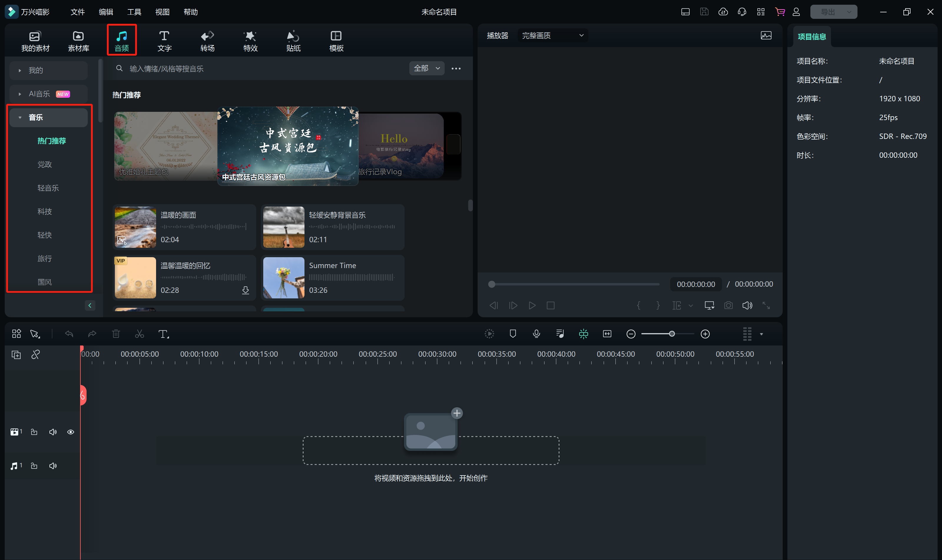Click the 导出 export button
This screenshot has height=560, width=942.
(x=828, y=12)
